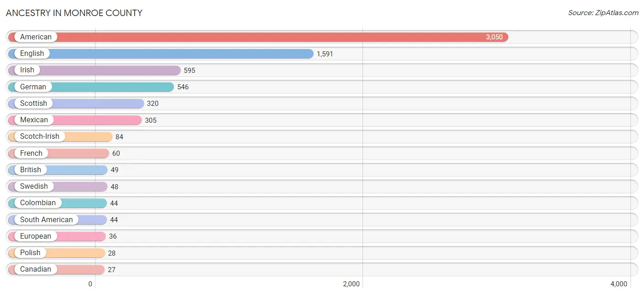
Task: Click the 0 axis tick label
Action: 90,284
